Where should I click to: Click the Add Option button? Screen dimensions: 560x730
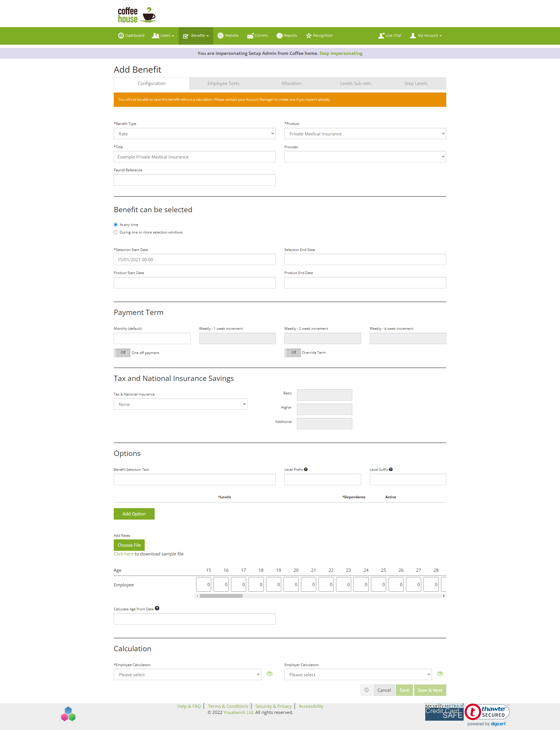(x=134, y=513)
